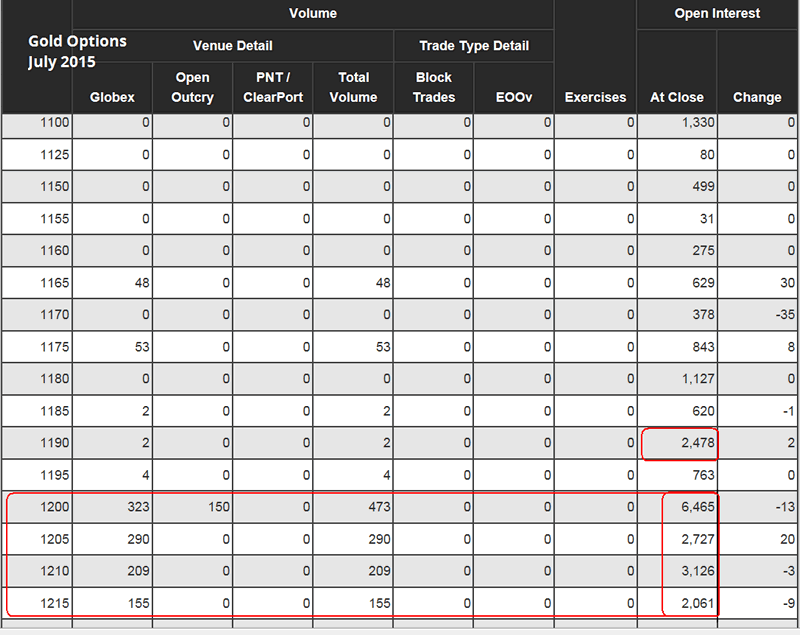Click the PNT / ClearPort column header
800x635 pixels.
point(272,87)
